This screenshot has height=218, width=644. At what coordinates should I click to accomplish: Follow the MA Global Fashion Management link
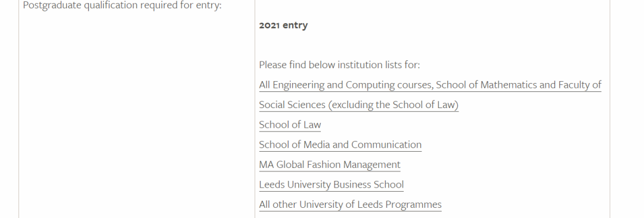329,164
